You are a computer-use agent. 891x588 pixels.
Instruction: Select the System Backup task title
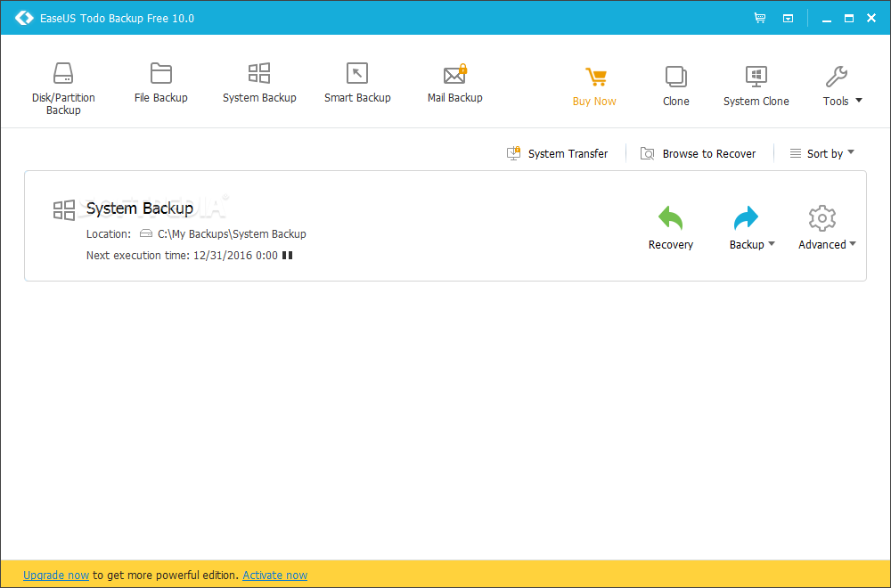click(140, 208)
